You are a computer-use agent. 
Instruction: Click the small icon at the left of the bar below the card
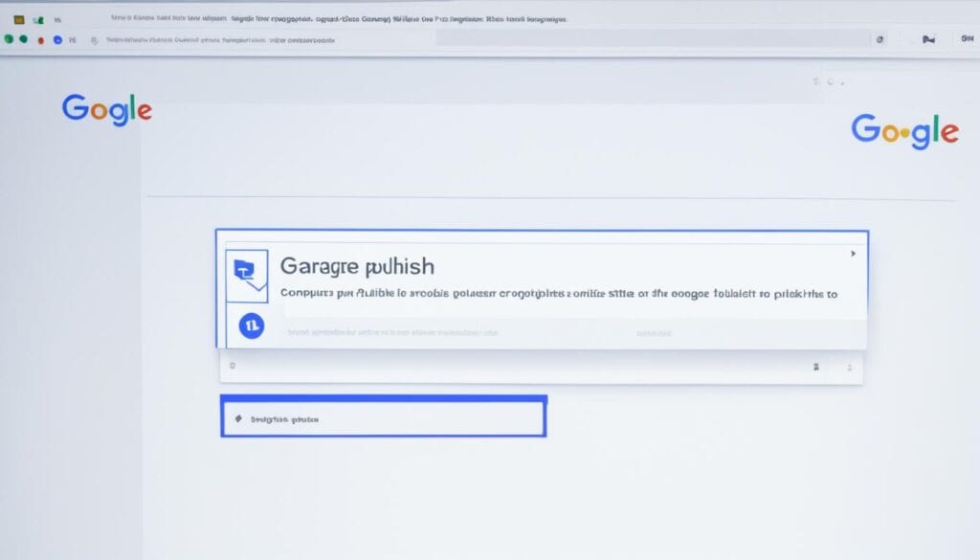233,366
